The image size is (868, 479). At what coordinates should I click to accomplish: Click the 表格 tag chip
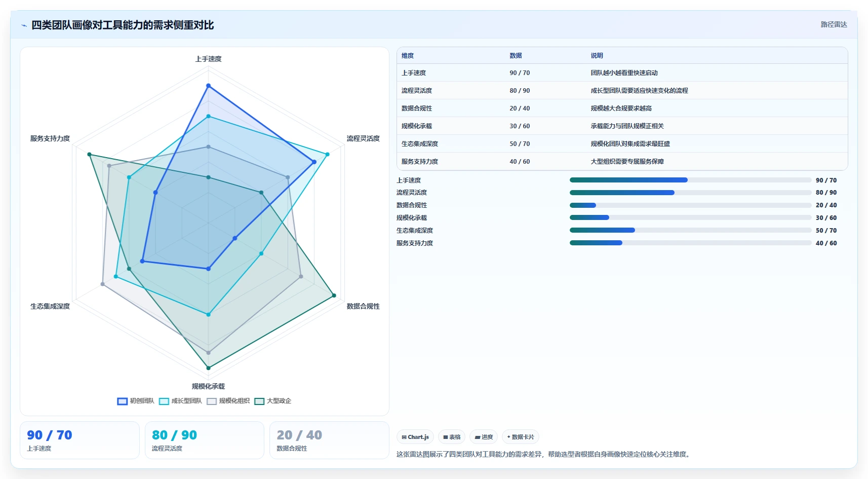pyautogui.click(x=452, y=437)
